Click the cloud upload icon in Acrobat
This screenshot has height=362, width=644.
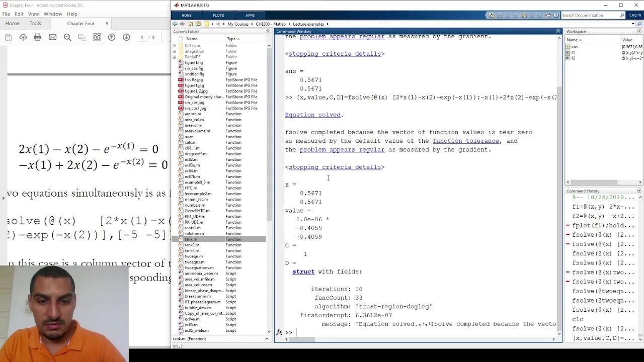[23, 37]
